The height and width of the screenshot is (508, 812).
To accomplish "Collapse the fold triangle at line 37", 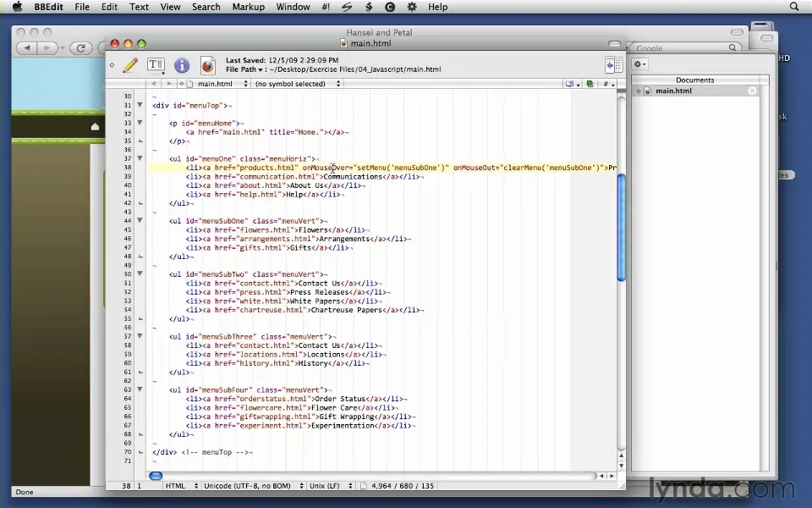I will 140,158.
